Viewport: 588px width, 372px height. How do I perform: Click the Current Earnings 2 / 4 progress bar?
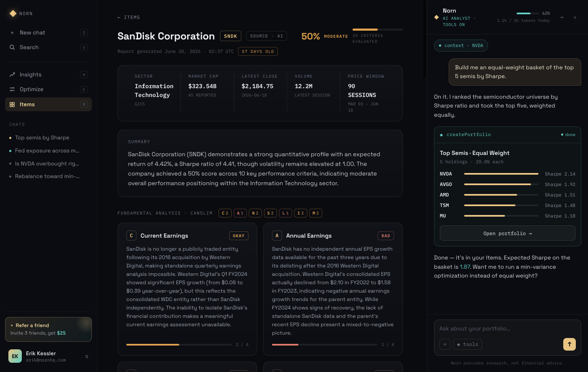click(x=179, y=345)
